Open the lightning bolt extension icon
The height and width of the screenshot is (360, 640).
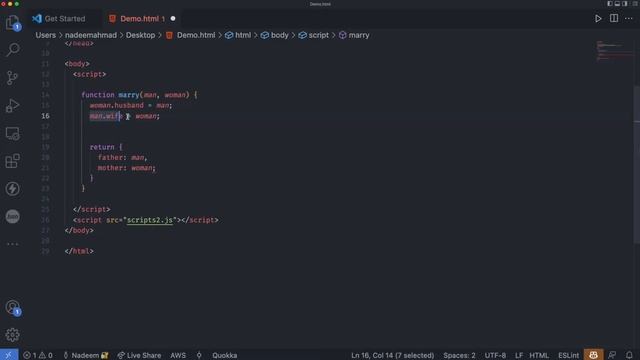click(x=12, y=189)
